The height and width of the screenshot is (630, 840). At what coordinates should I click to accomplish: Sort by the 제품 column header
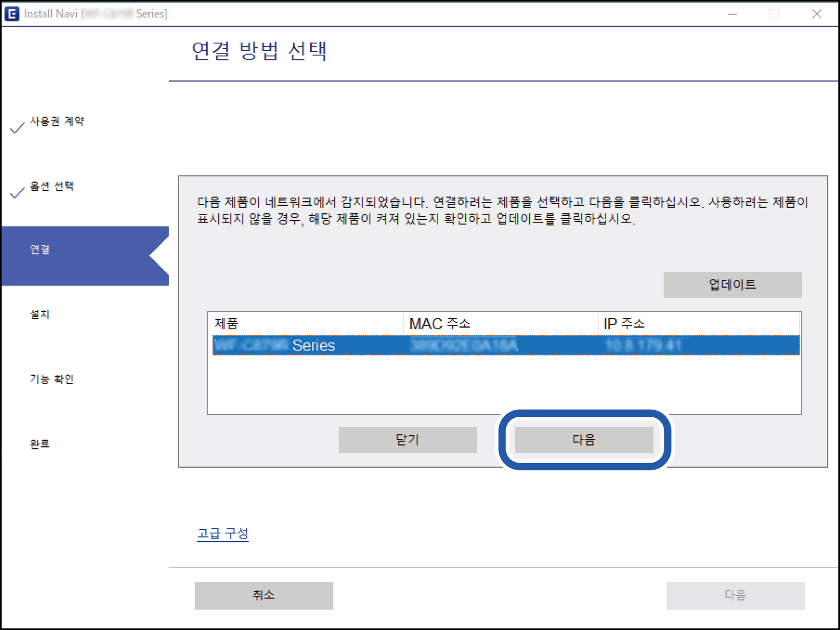tap(305, 324)
